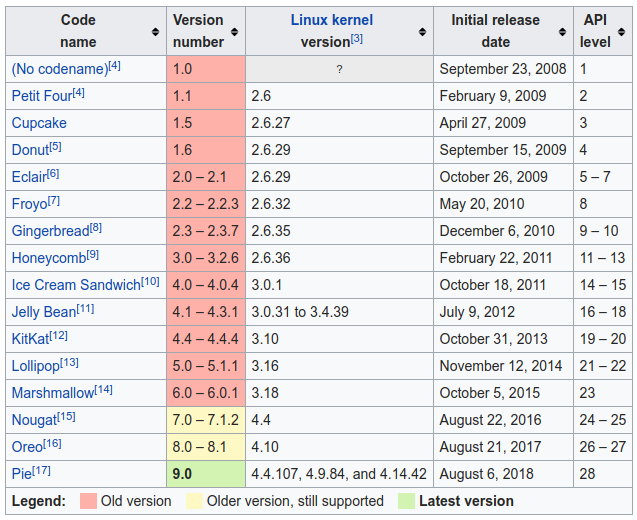Select date December 6, 2010
This screenshot has height=520, width=637.
point(497,231)
